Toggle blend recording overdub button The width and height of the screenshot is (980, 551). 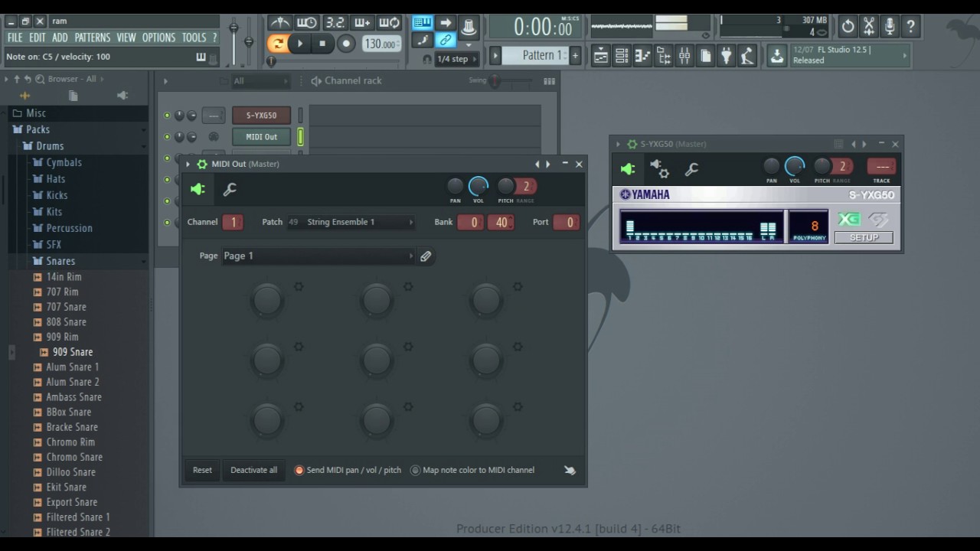tap(362, 22)
